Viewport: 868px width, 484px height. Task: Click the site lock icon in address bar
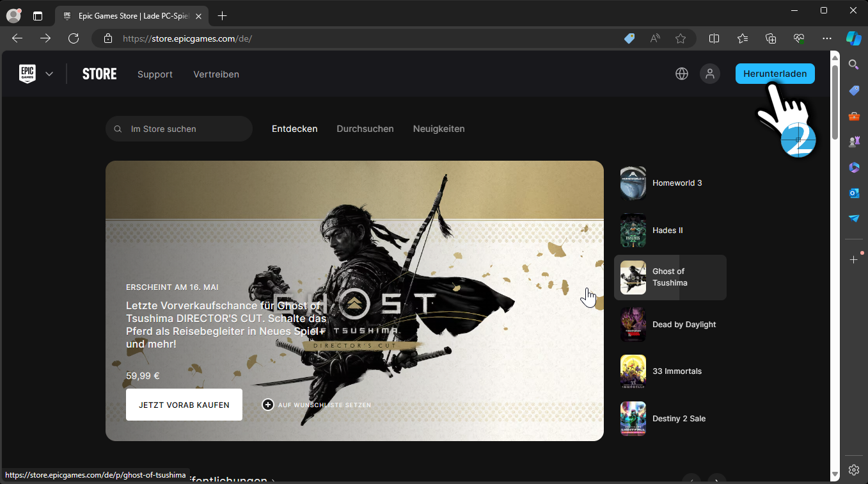(x=107, y=38)
